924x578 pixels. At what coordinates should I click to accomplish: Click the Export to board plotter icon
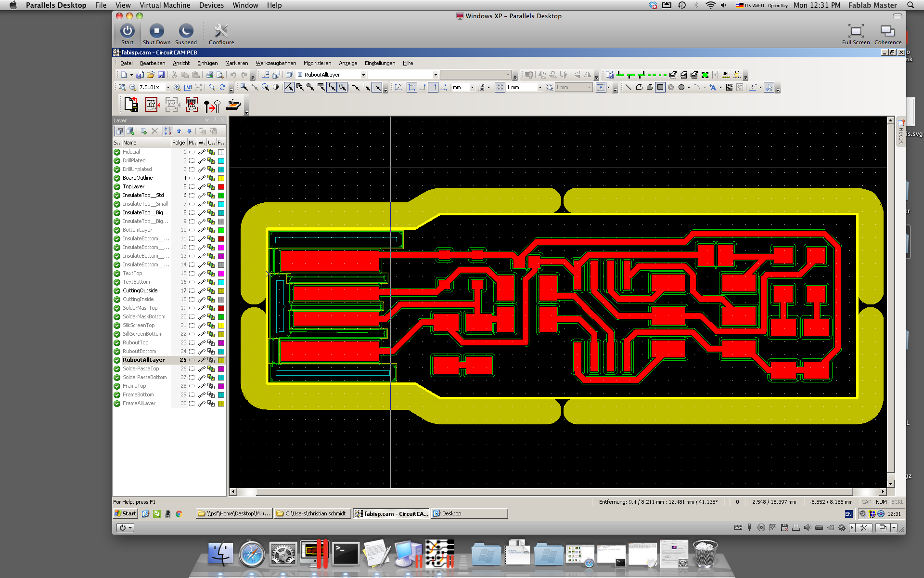(233, 105)
